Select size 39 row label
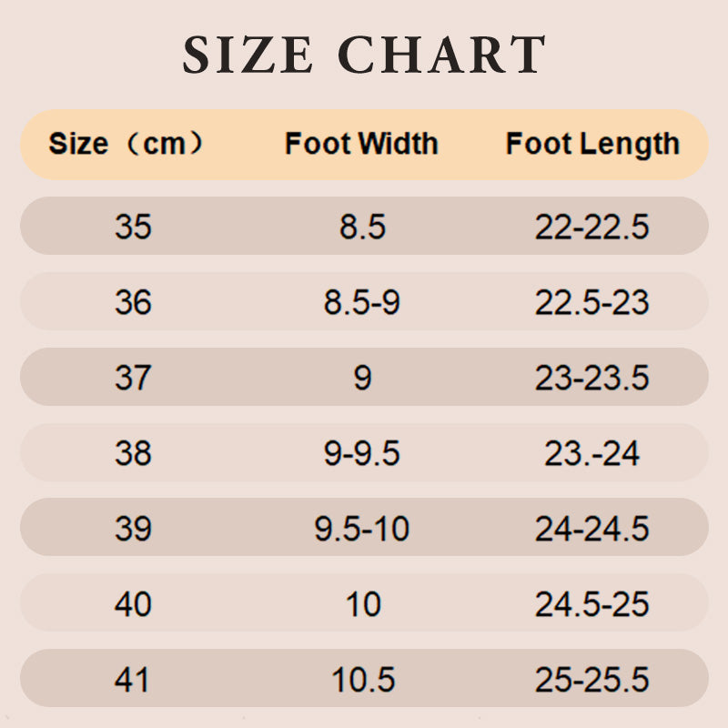728x728 pixels. (133, 529)
